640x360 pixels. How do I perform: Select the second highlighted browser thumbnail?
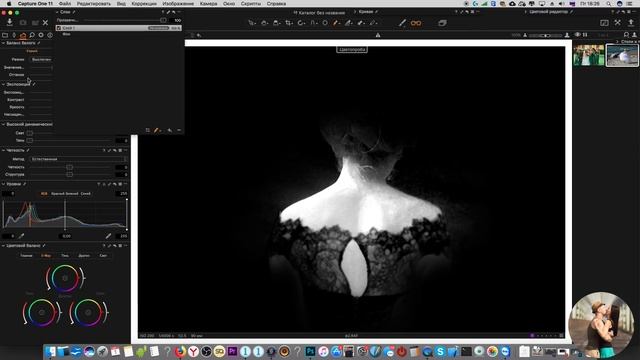[x=622, y=55]
